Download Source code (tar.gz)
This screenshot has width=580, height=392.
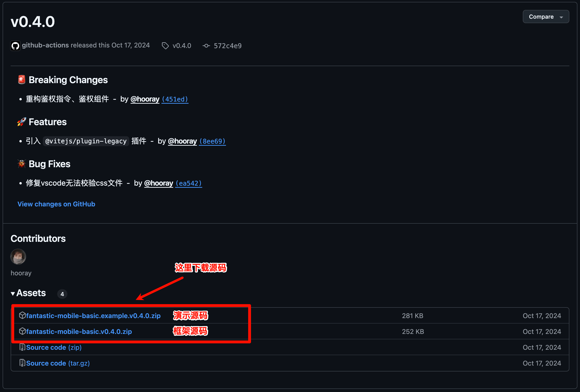click(x=58, y=363)
